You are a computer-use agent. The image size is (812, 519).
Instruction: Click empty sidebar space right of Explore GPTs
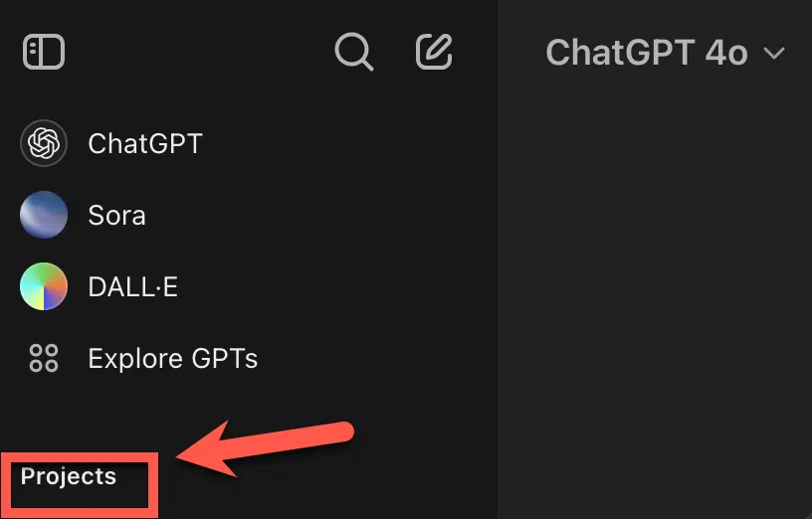pyautogui.click(x=378, y=359)
